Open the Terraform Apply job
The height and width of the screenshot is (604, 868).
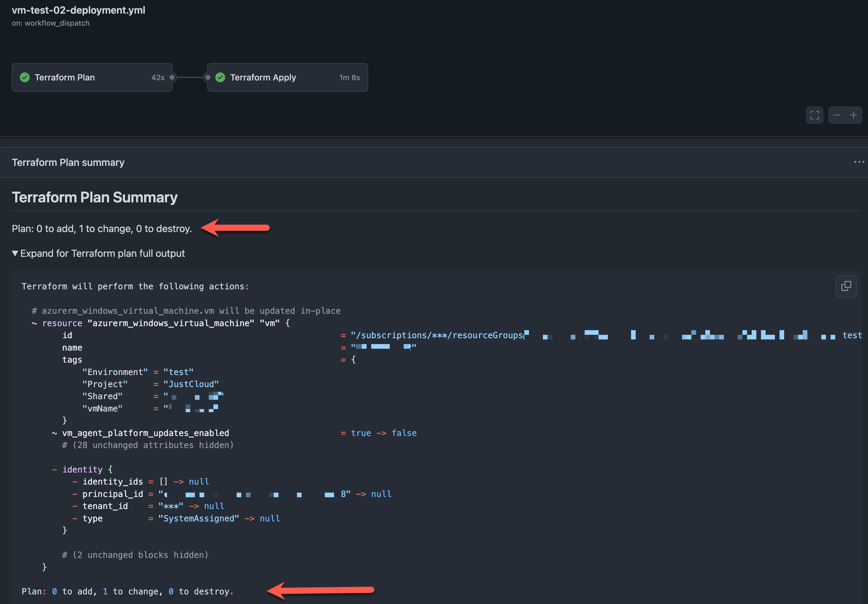tap(287, 78)
